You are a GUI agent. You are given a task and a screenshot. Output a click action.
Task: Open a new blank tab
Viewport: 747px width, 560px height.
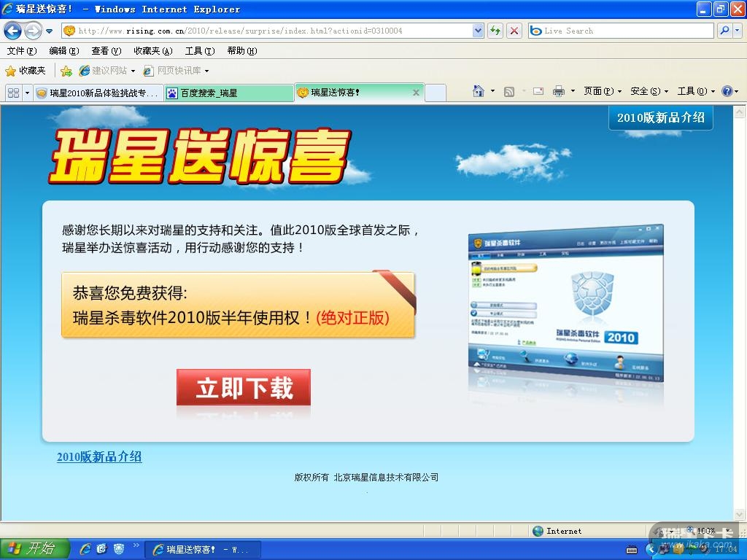pos(436,93)
